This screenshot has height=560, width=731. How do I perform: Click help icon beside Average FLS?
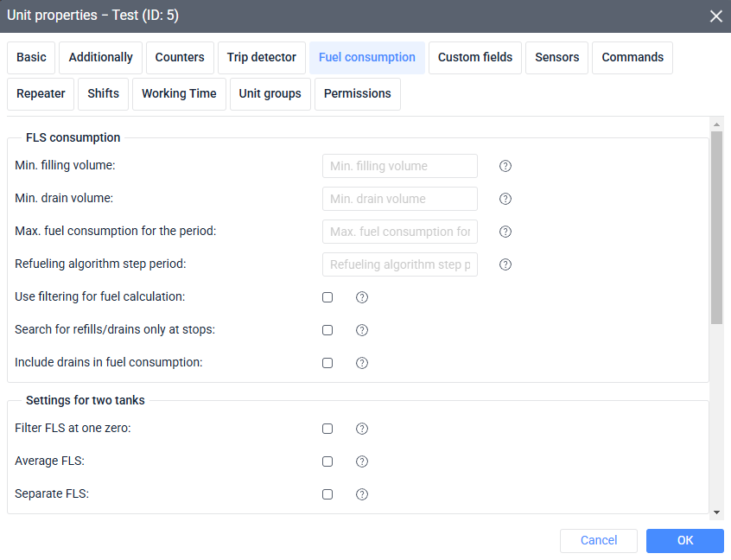362,461
